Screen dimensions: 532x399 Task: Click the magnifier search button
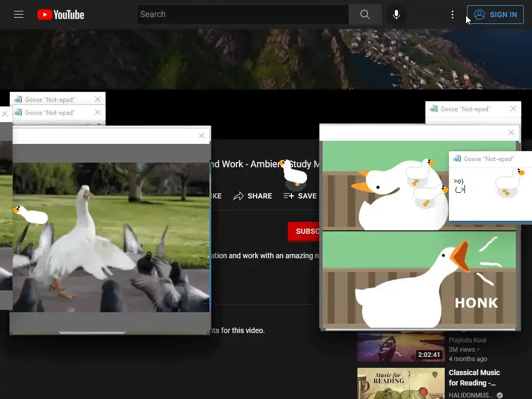coord(365,14)
